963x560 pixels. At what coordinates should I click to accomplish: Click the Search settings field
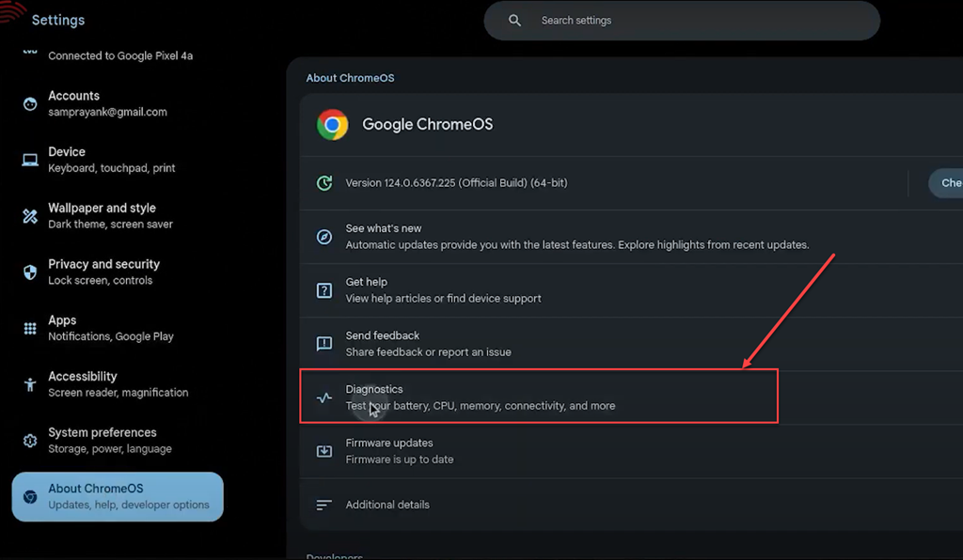click(682, 21)
